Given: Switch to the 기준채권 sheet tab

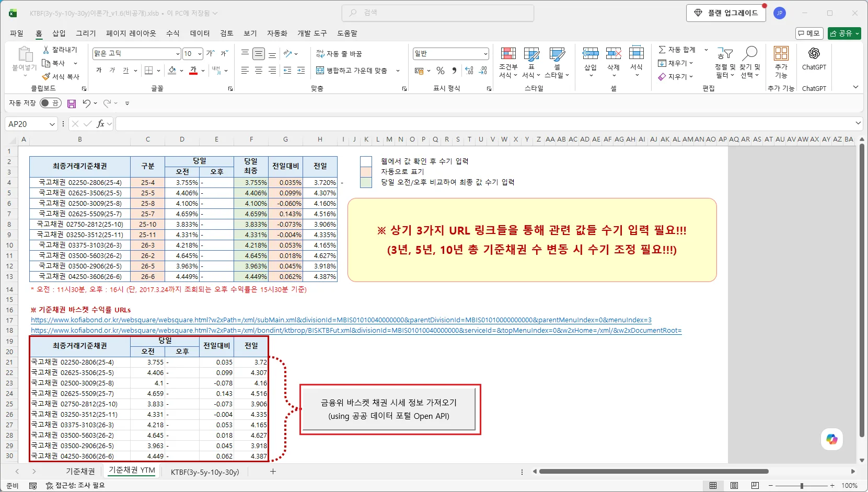Looking at the screenshot, I should (x=80, y=472).
